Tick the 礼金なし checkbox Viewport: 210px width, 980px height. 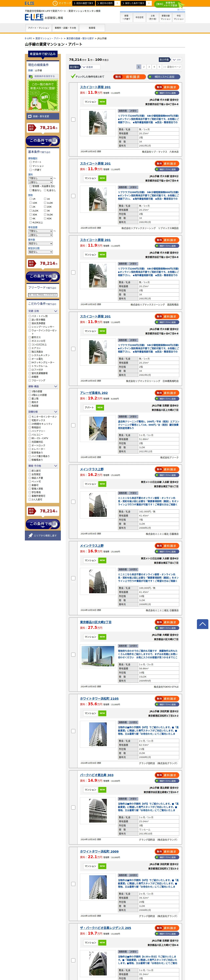pos(45,190)
